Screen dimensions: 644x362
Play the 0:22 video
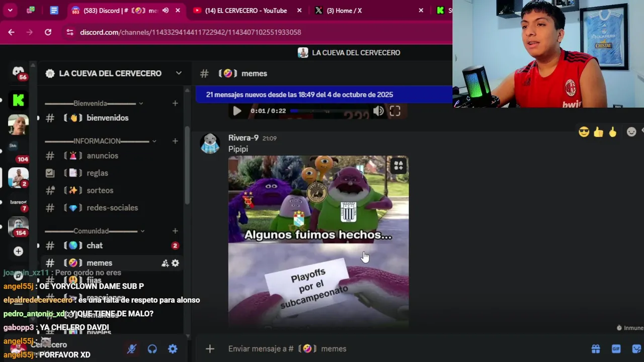[237, 111]
